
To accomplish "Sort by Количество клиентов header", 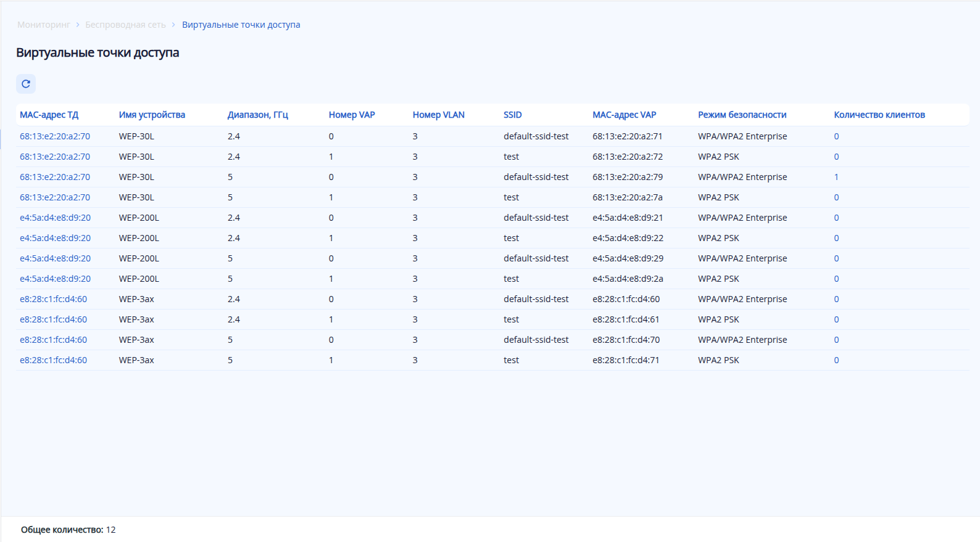I will point(879,115).
